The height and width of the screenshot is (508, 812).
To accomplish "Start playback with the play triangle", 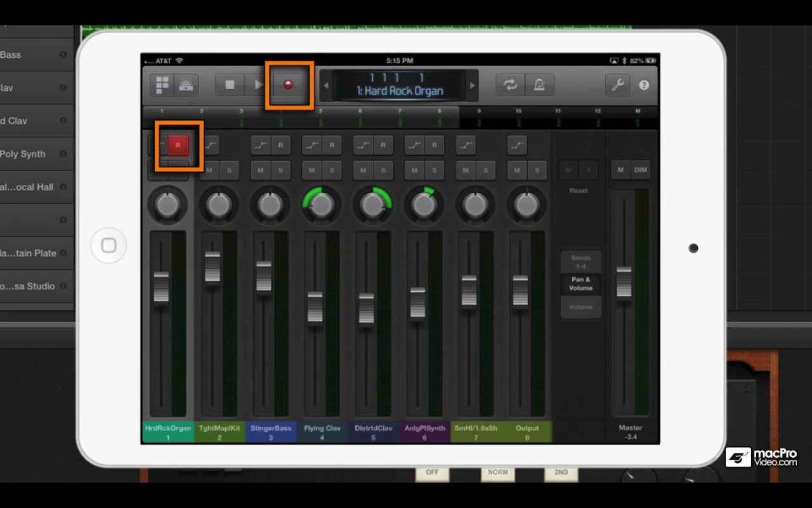I will (x=258, y=84).
